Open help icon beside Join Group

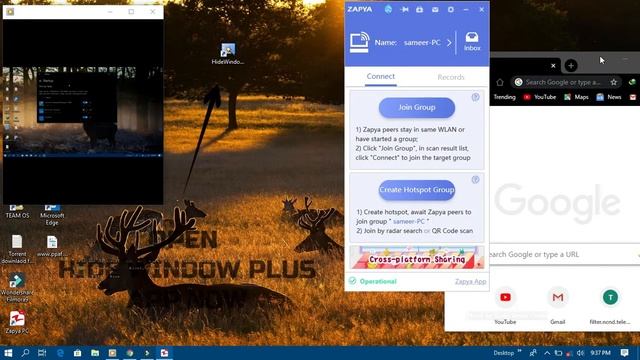476,97
